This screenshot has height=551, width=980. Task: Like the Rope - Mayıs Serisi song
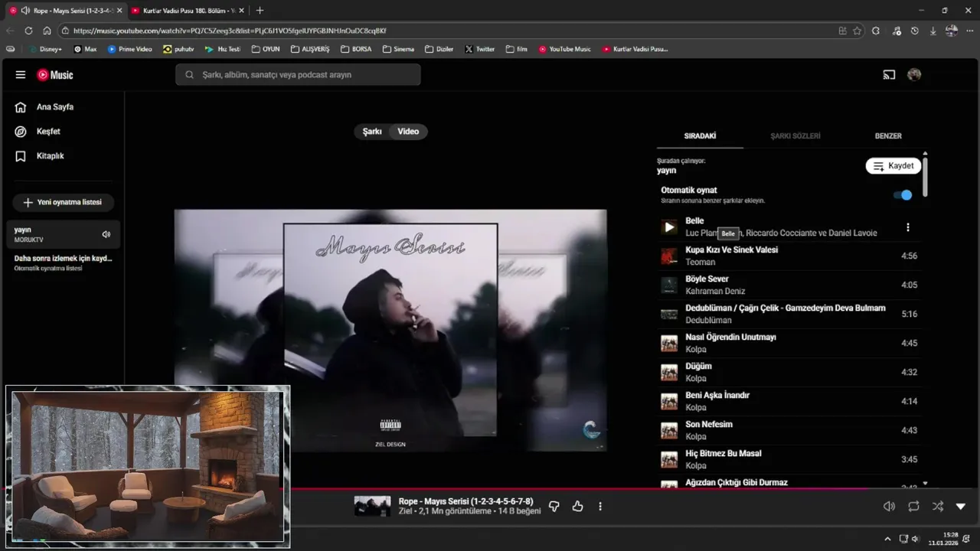577,506
